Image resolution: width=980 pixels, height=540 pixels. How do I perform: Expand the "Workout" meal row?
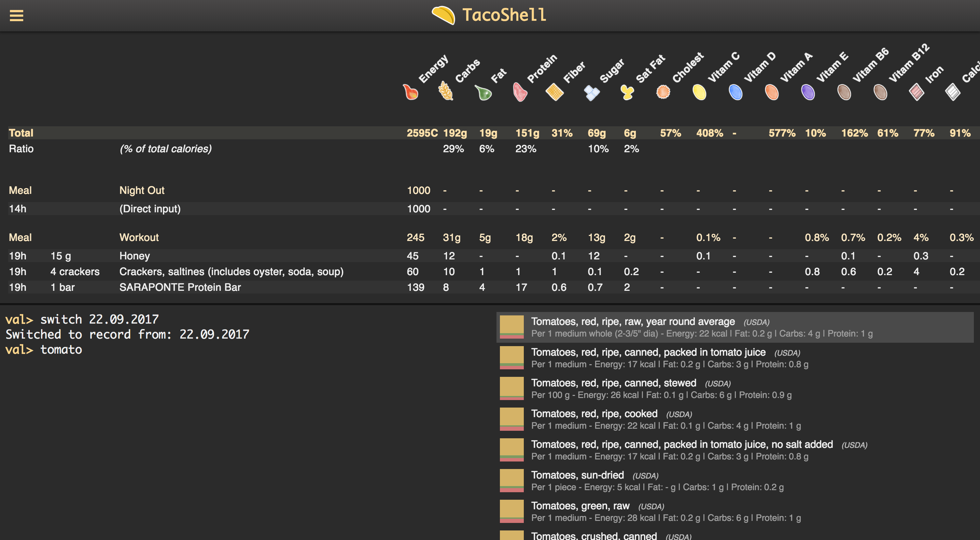[139, 237]
